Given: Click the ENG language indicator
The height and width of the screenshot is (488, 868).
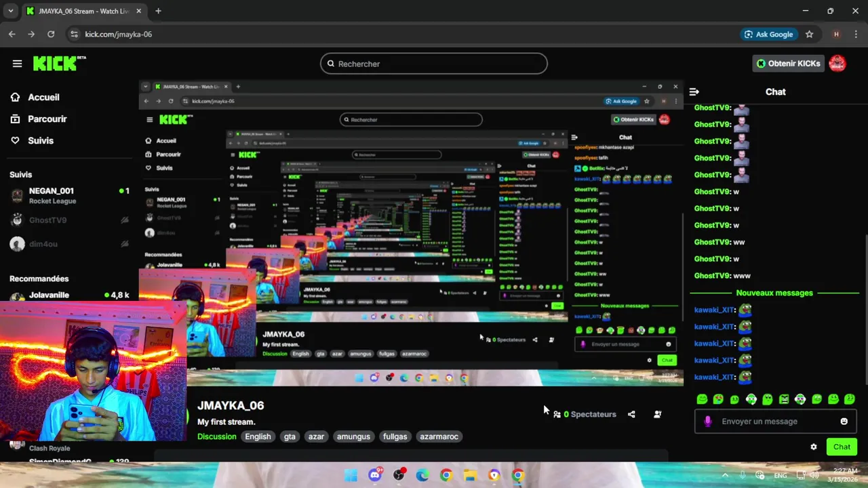Looking at the screenshot, I should (x=781, y=476).
